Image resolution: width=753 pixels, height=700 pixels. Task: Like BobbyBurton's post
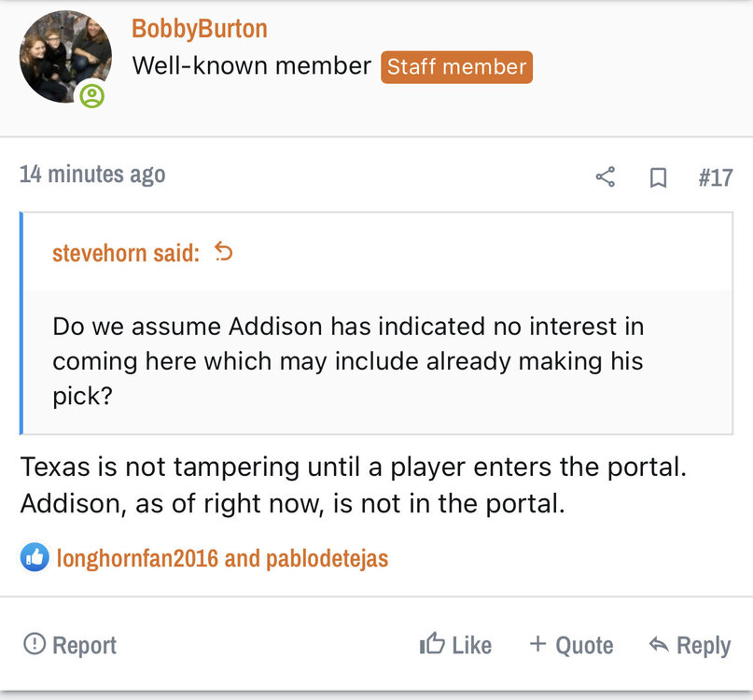(455, 645)
